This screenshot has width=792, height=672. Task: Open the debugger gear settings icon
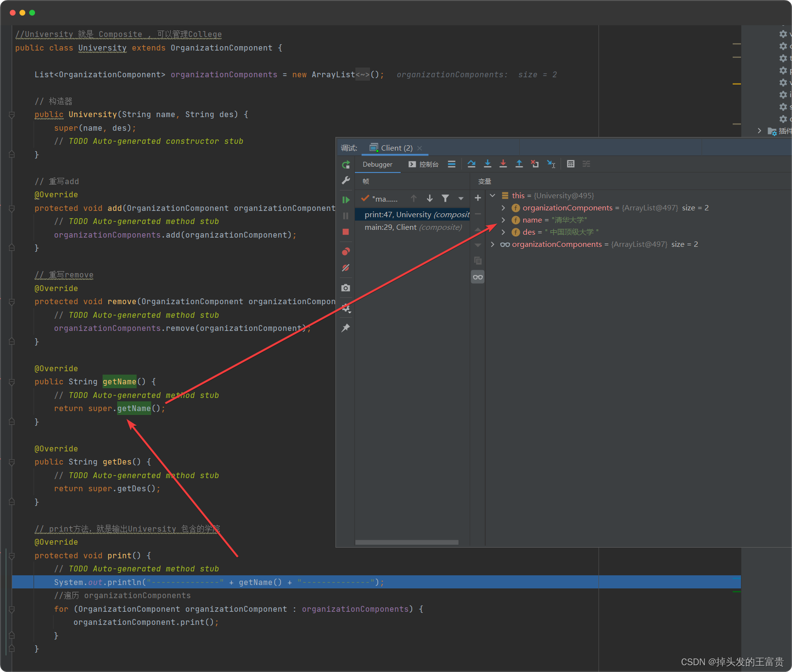pos(346,308)
